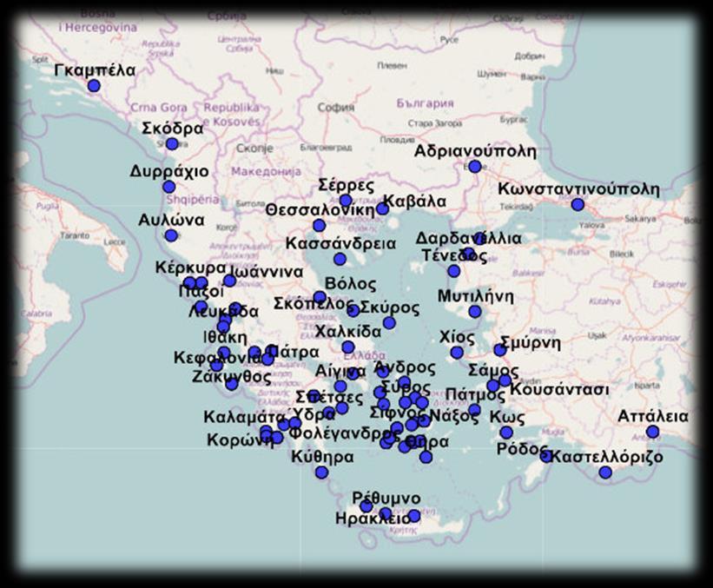Screen dimensions: 713x588
Task: Click the Σίφνος label text
Action: click(x=397, y=413)
